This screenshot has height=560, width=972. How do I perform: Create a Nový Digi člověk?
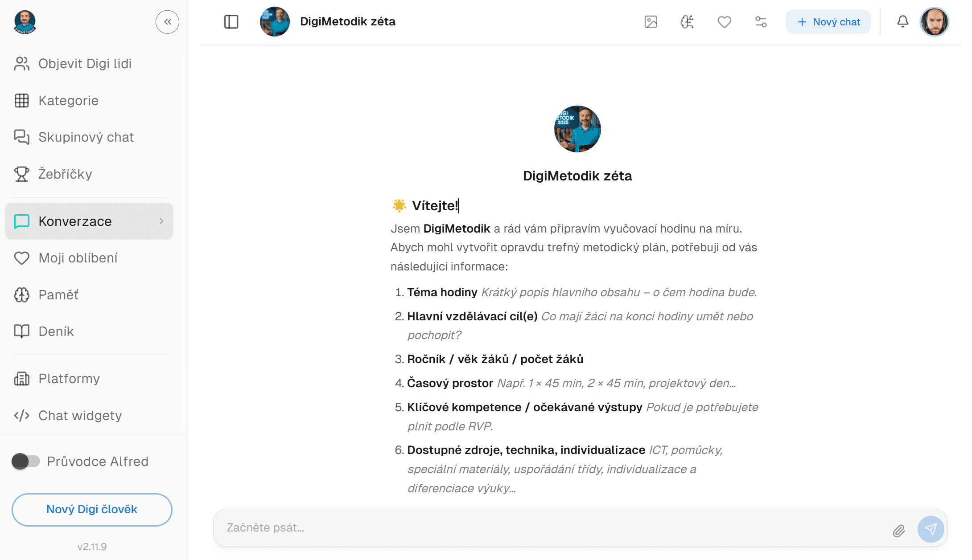pos(91,510)
